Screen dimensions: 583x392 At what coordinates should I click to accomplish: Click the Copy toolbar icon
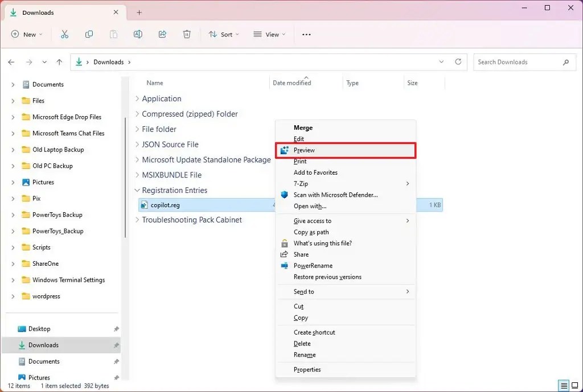(x=89, y=34)
